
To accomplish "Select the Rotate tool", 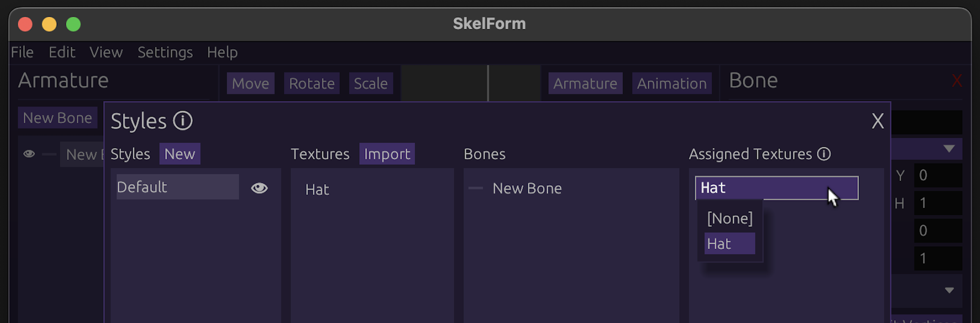I will [x=311, y=83].
